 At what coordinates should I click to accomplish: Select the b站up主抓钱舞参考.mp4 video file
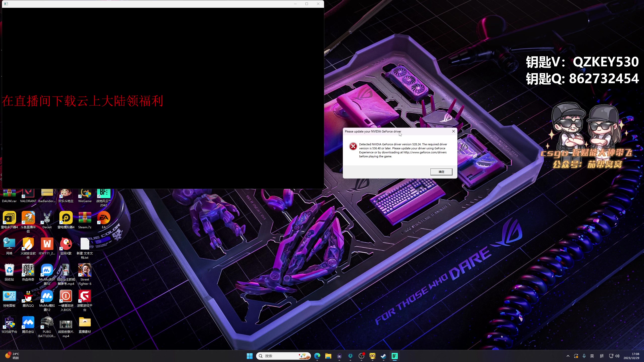coord(66,275)
